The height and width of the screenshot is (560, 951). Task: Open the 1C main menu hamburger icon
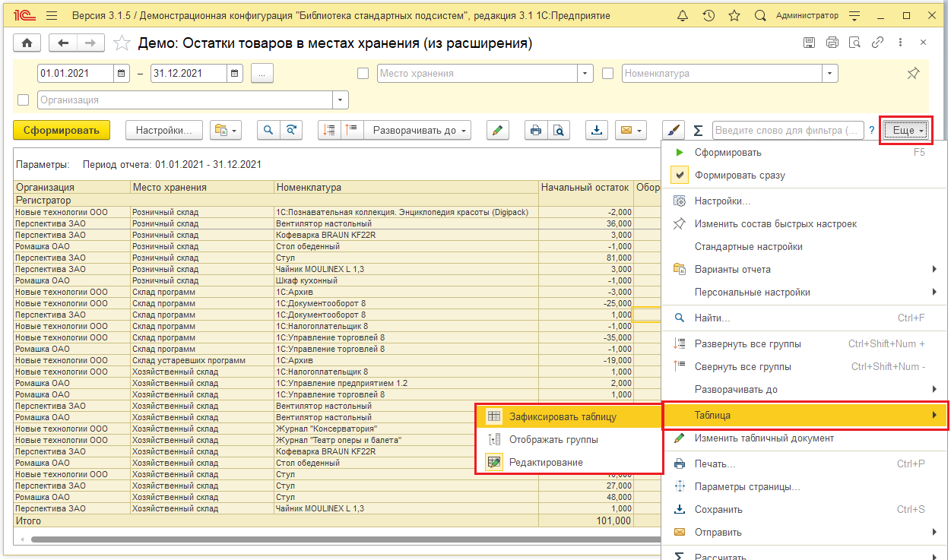52,15
